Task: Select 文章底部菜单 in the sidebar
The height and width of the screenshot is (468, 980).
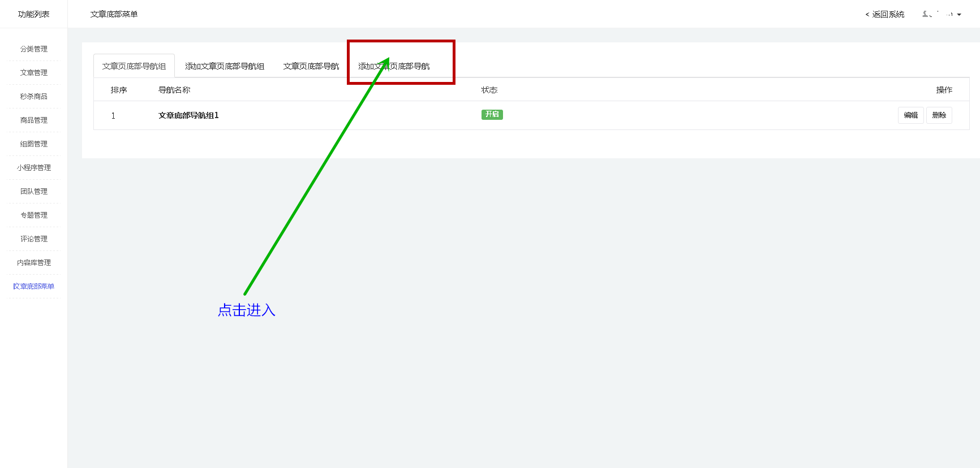Action: coord(34,287)
